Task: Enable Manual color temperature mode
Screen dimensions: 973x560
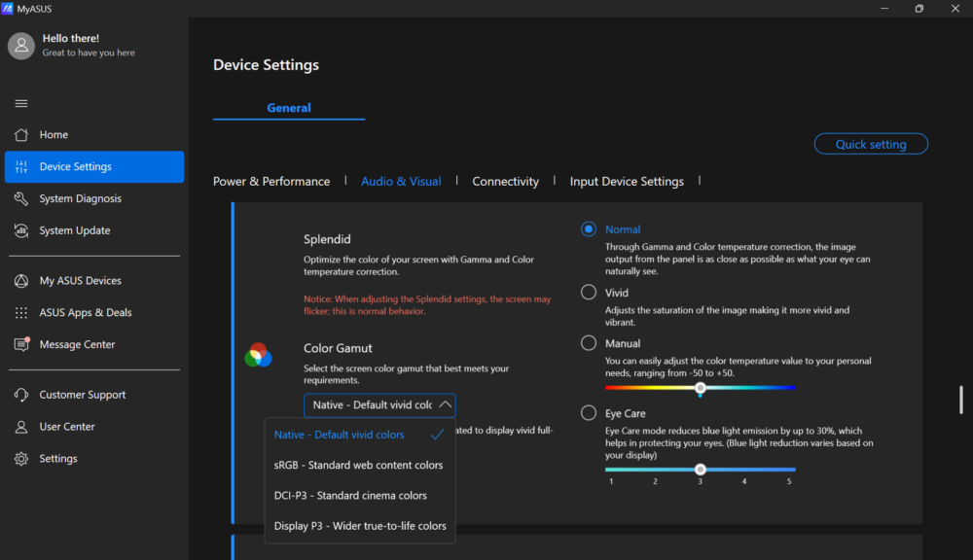Action: point(589,343)
